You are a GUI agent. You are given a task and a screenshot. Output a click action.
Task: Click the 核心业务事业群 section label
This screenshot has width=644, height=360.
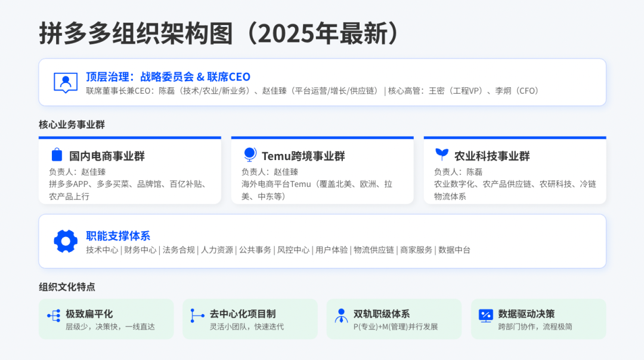[72, 124]
